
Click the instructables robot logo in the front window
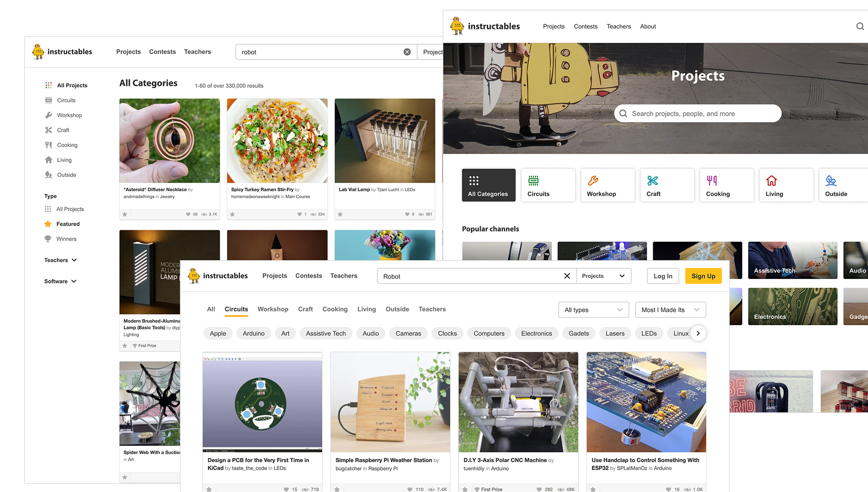coord(193,275)
